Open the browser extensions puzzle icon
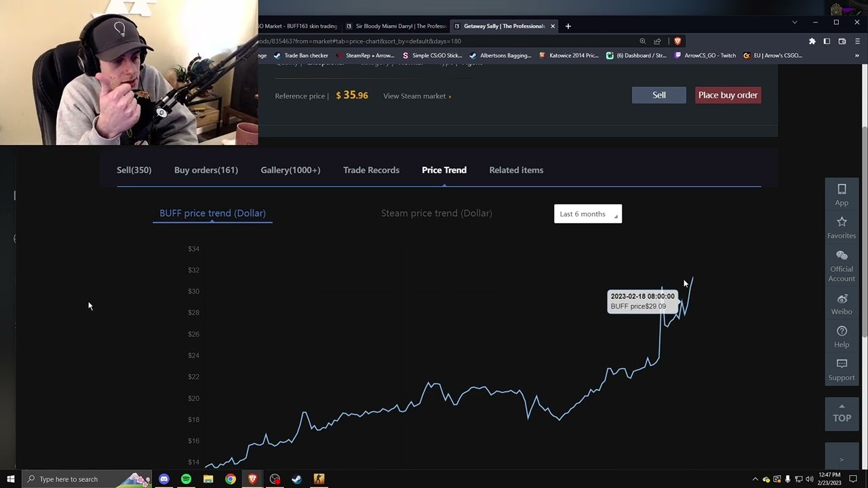 [812, 41]
